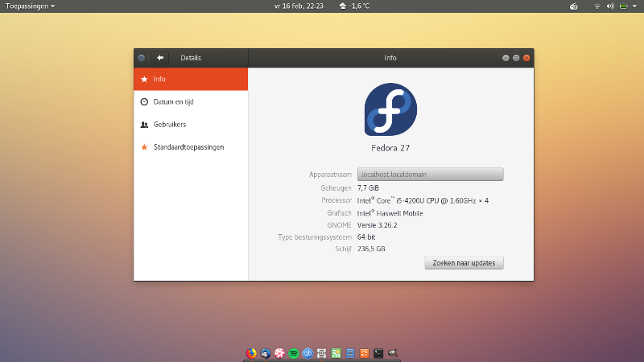644x362 pixels.
Task: Open the pink swirl app in the dock
Action: [279, 353]
